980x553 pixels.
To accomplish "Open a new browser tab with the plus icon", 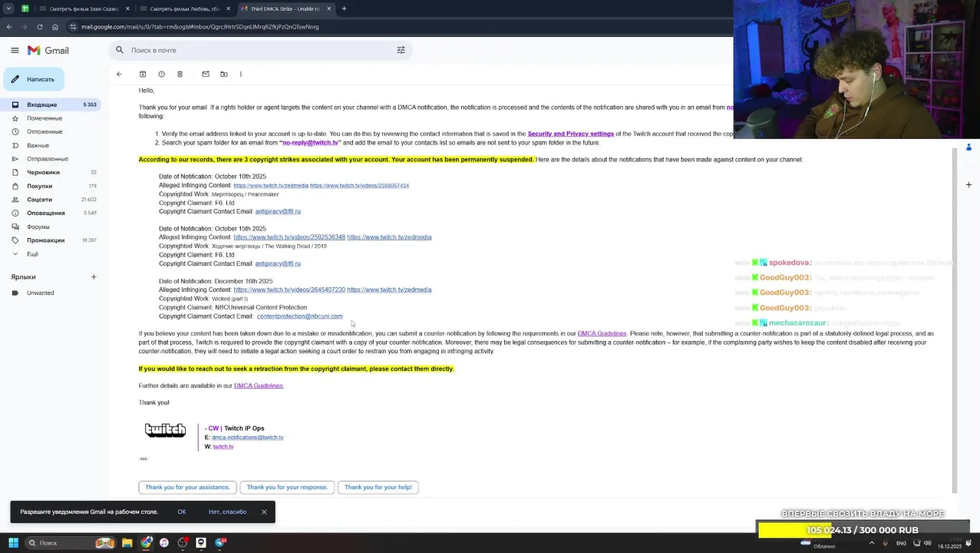I will [x=344, y=8].
